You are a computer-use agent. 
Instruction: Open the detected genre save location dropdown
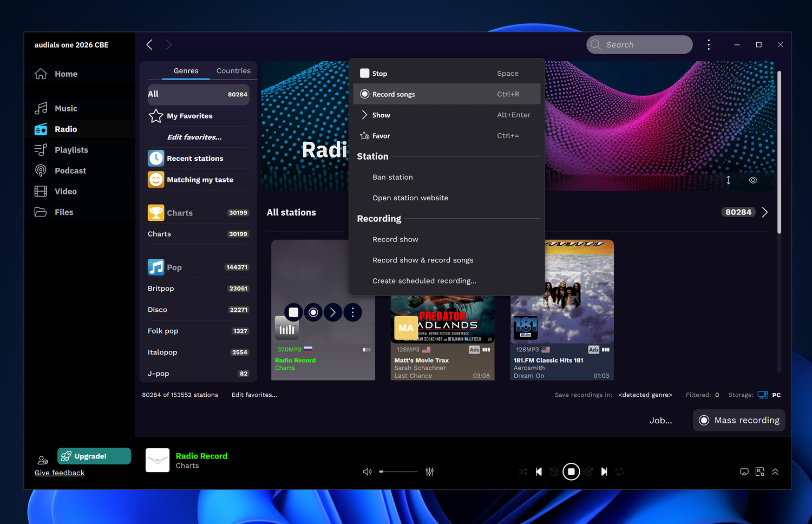click(645, 395)
